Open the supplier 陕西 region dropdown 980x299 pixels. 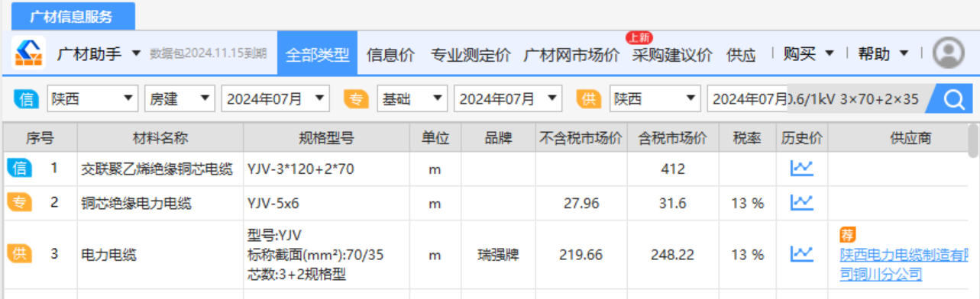pyautogui.click(x=655, y=98)
